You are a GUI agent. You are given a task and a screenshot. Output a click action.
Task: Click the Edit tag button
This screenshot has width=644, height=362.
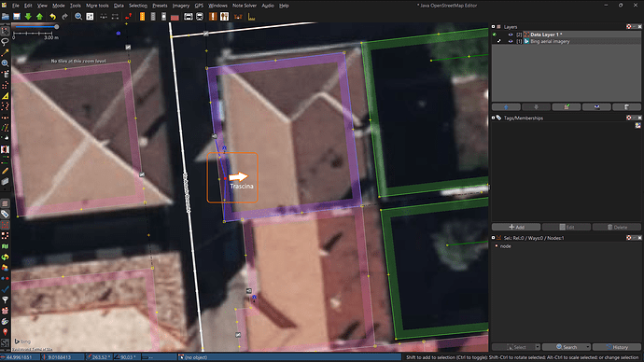pyautogui.click(x=567, y=227)
